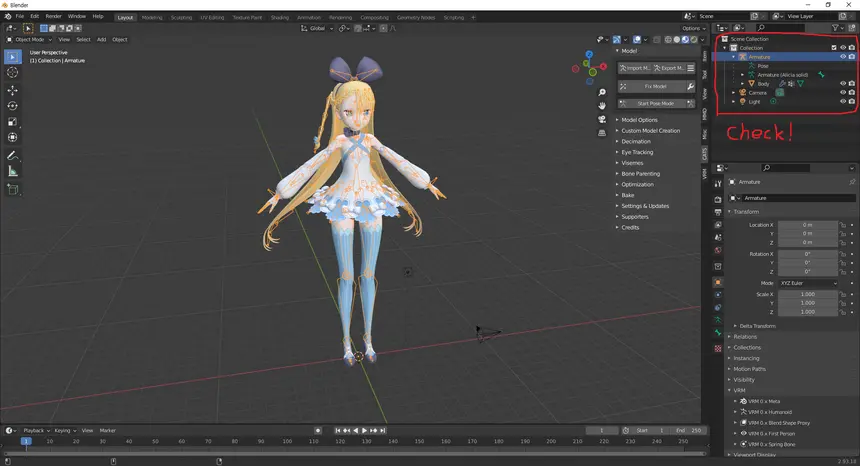Click the outliner filter funnel icon
The width and height of the screenshot is (860, 466).
click(835, 27)
